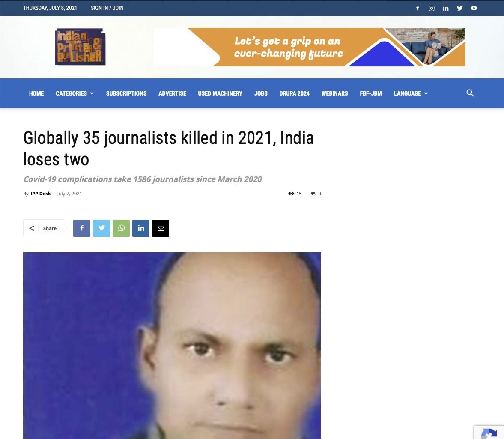The width and height of the screenshot is (504, 439).
Task: Open the Webinars menu item
Action: 334,93
